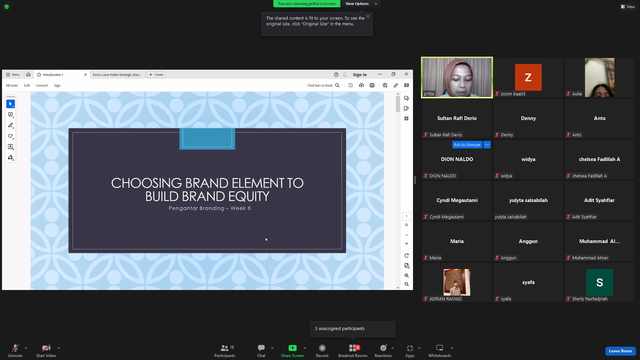Open the Edit menu in Acrobat
640x360 pixels.
pos(27,85)
